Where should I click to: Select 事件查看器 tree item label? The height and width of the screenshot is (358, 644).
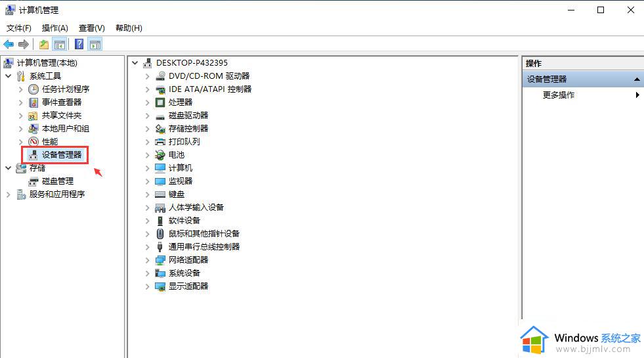[62, 102]
